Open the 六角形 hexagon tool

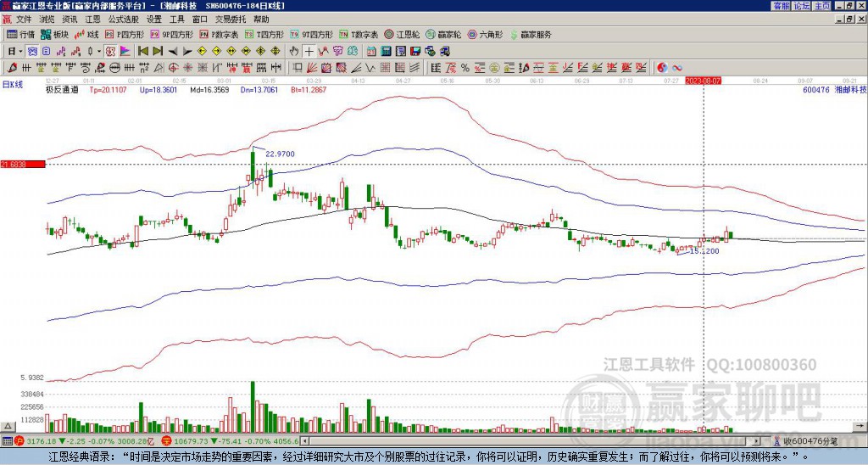486,34
